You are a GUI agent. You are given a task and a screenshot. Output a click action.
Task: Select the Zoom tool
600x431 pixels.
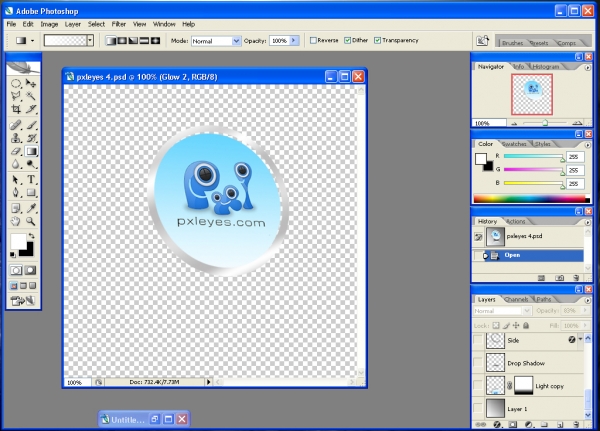pyautogui.click(x=31, y=221)
